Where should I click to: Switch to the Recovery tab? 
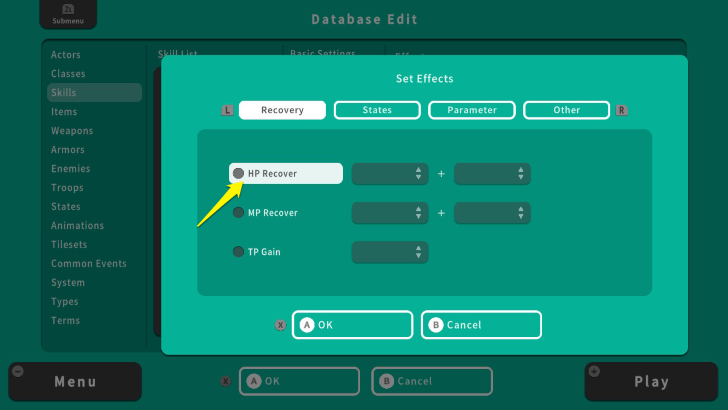[282, 110]
